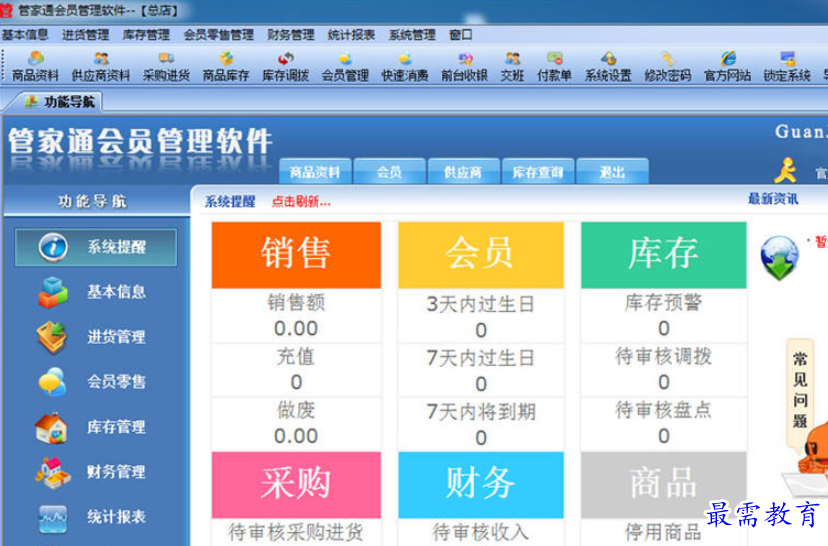
Task: Open 官方网站 toolbar icon
Action: coord(728,66)
